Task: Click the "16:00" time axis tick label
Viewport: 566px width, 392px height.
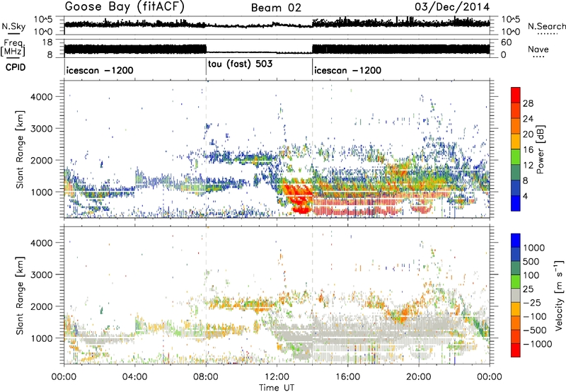Action: (x=347, y=377)
